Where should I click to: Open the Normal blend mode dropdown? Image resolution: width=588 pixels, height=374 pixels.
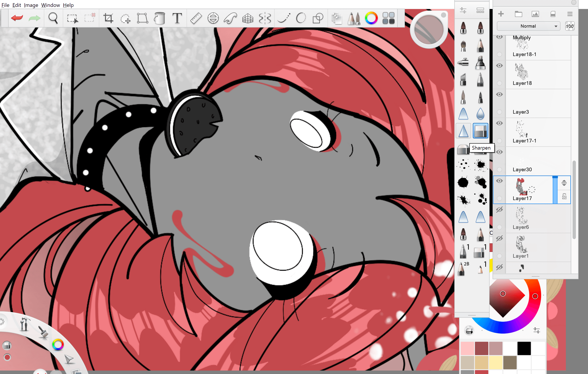[x=529, y=26]
